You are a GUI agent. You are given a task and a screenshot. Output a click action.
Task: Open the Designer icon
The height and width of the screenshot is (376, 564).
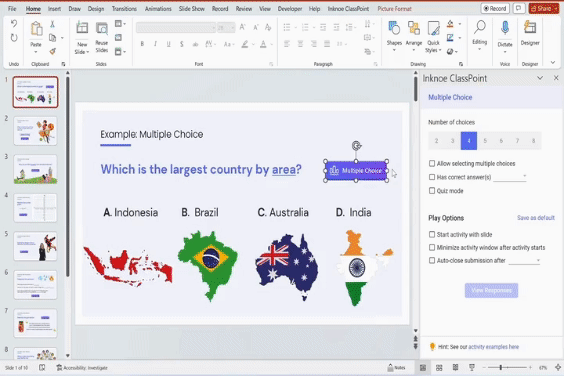click(530, 28)
